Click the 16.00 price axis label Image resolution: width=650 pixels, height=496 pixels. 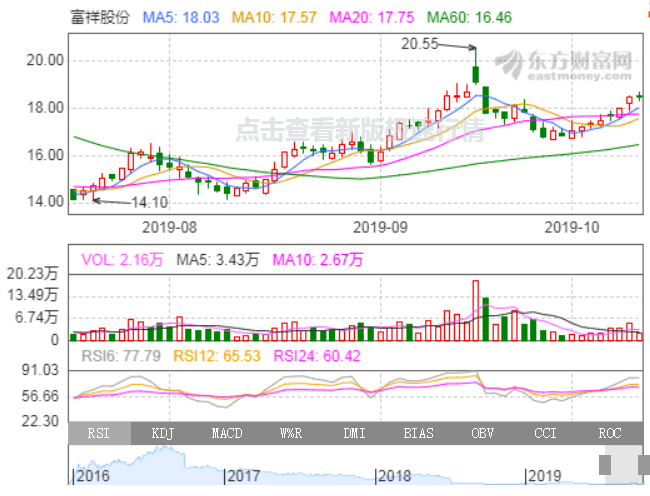coord(45,155)
